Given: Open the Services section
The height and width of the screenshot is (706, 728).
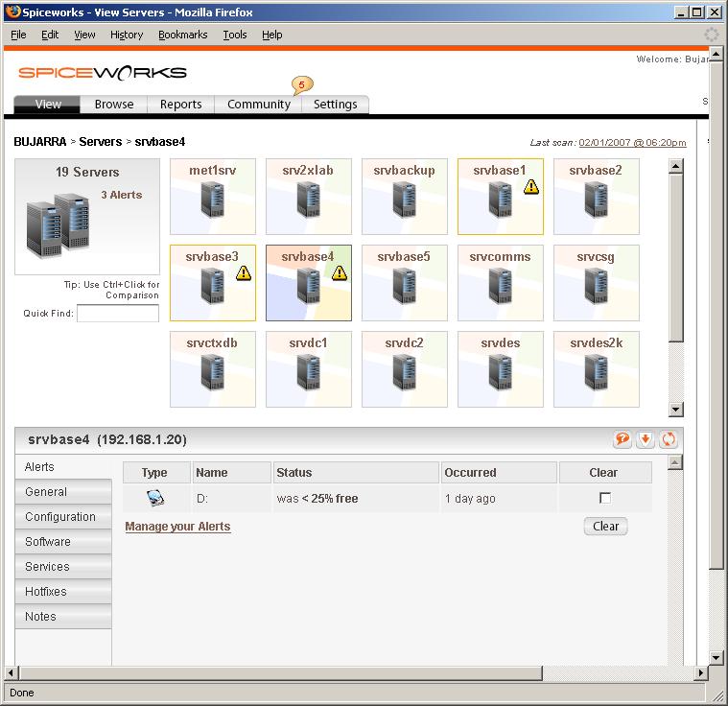Looking at the screenshot, I should pyautogui.click(x=63, y=567).
